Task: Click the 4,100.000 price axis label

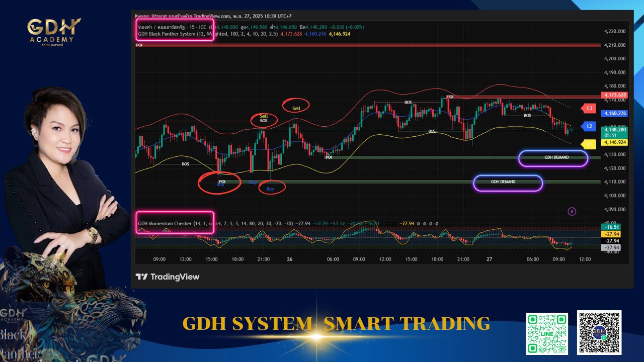Action: point(614,196)
